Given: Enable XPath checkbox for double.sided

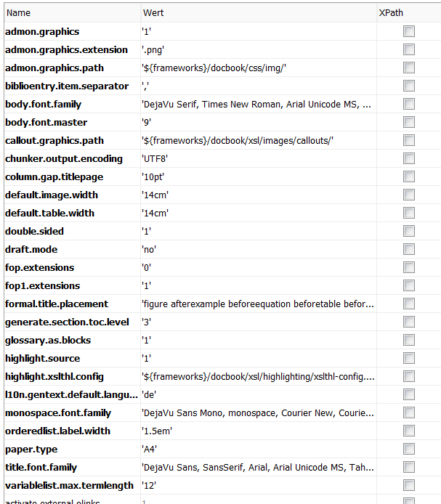Looking at the screenshot, I should [x=409, y=231].
